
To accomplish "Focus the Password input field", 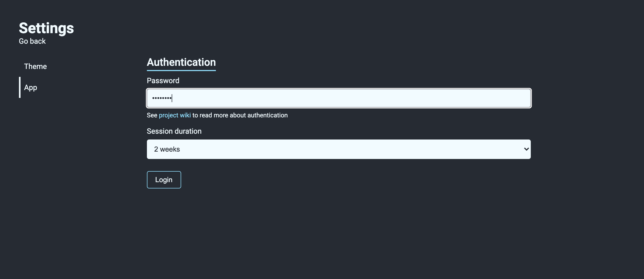I will tap(339, 98).
